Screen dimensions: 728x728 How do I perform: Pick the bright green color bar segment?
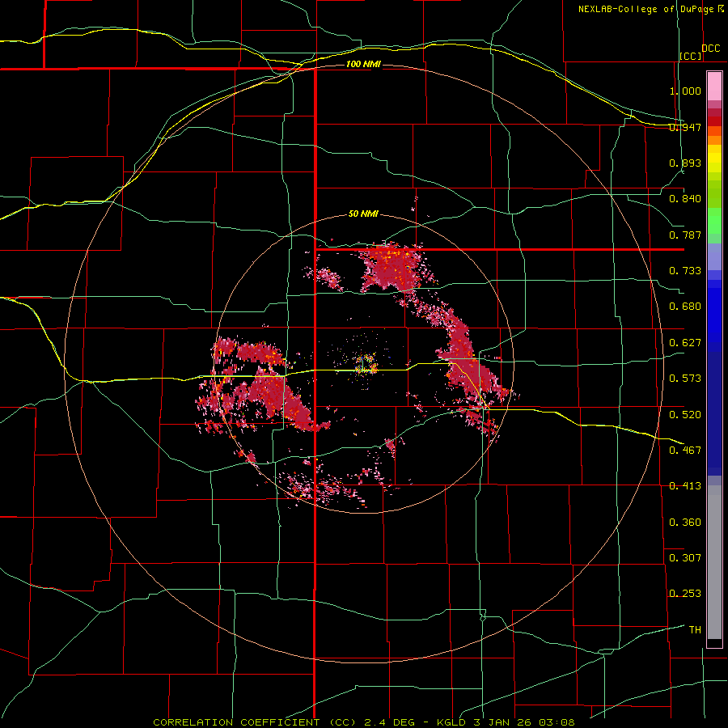click(714, 221)
